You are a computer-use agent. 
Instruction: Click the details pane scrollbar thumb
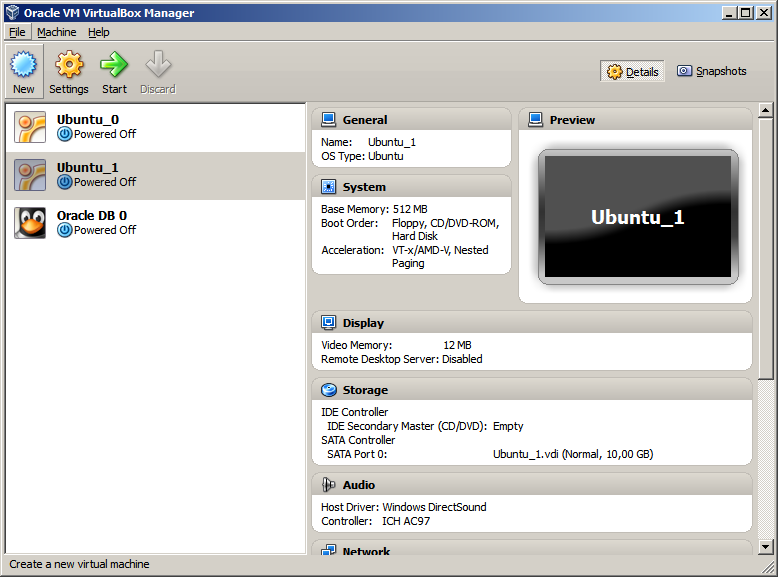point(766,249)
